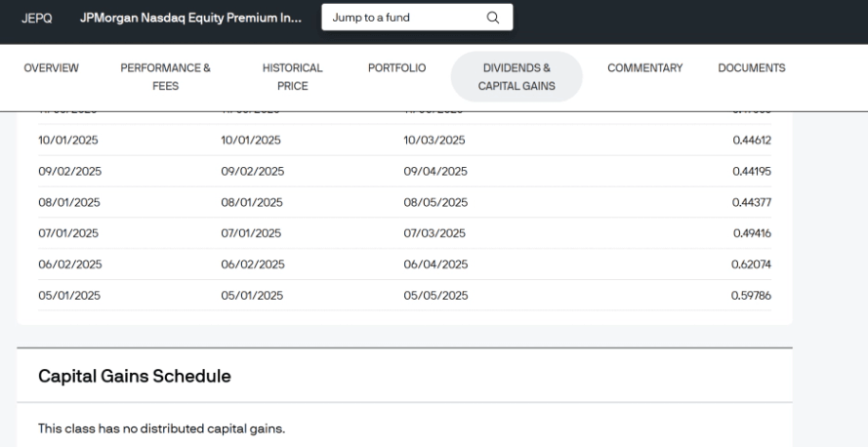Click the no distributed capital gains text

pyautogui.click(x=161, y=427)
